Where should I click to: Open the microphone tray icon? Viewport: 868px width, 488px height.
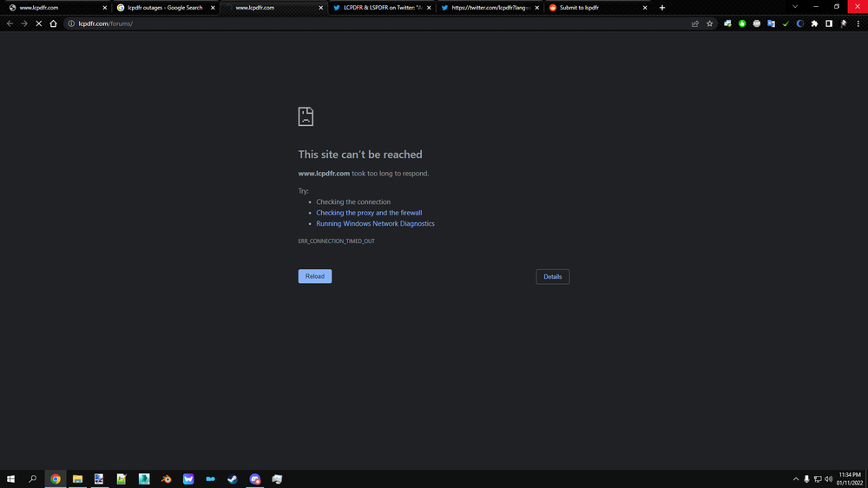click(806, 479)
